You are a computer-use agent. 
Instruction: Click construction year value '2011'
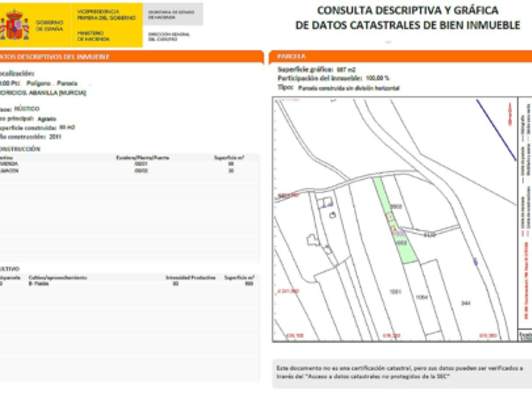coord(55,137)
